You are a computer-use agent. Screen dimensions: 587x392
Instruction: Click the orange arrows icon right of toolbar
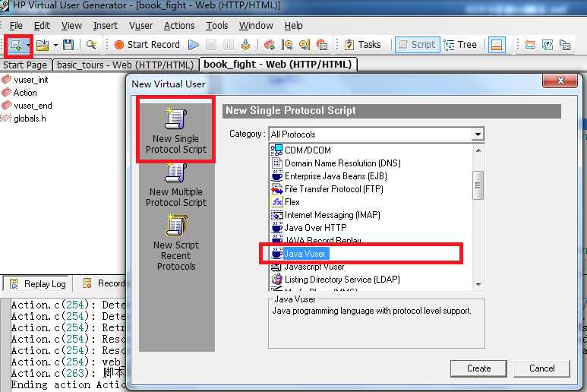(530, 45)
